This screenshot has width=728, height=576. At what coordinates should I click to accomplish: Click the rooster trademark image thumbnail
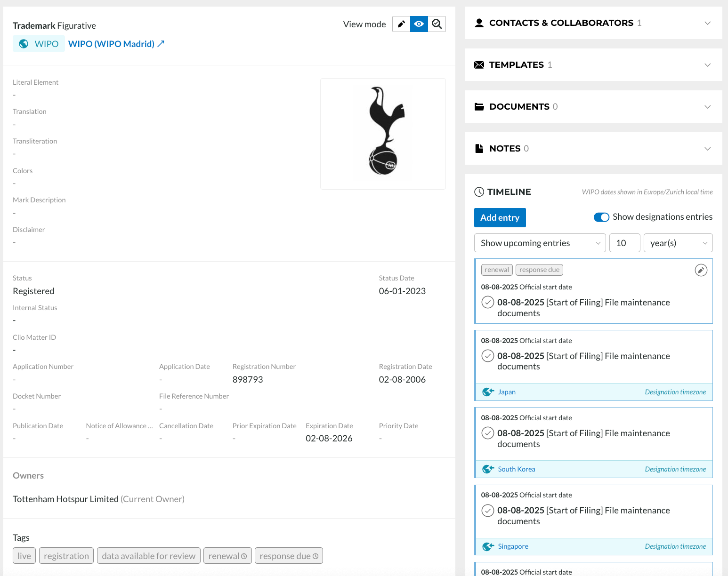coord(383,134)
